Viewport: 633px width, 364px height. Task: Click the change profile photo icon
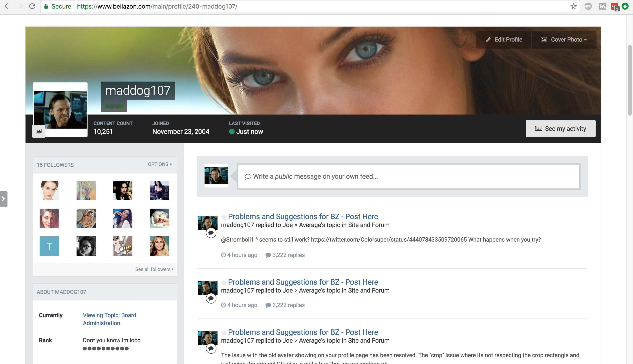[x=38, y=131]
